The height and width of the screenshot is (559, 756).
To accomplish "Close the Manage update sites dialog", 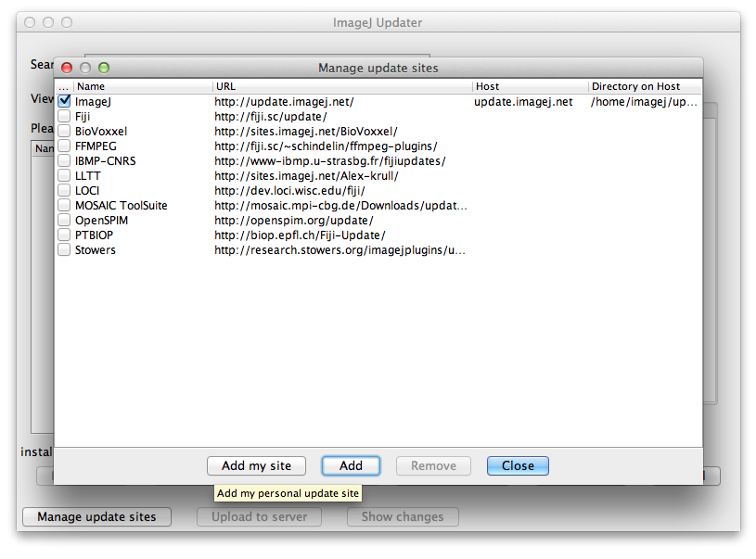I will pos(518,466).
